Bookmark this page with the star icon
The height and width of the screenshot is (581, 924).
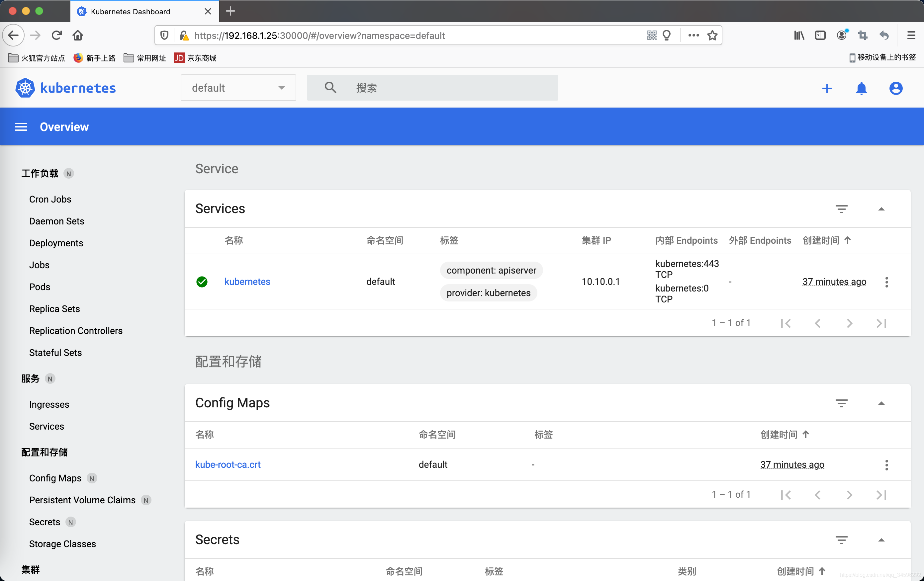712,35
